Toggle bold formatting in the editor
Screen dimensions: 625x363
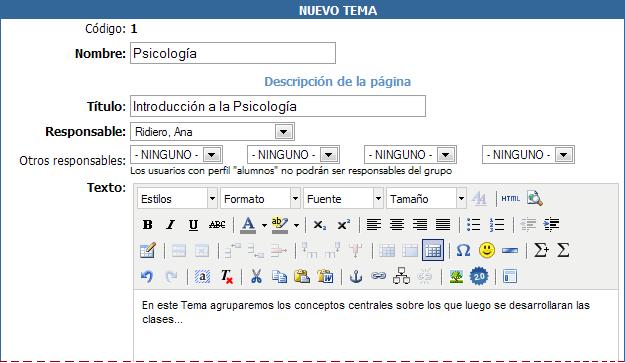click(147, 225)
